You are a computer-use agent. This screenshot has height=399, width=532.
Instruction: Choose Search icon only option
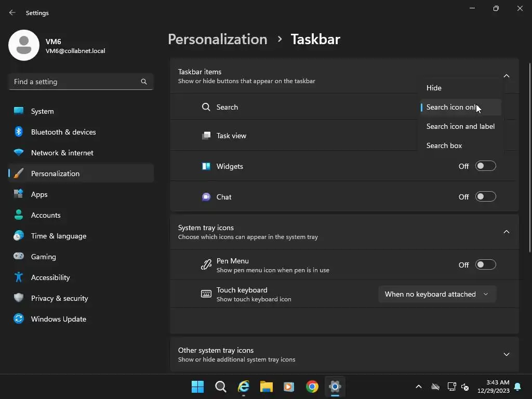461,107
